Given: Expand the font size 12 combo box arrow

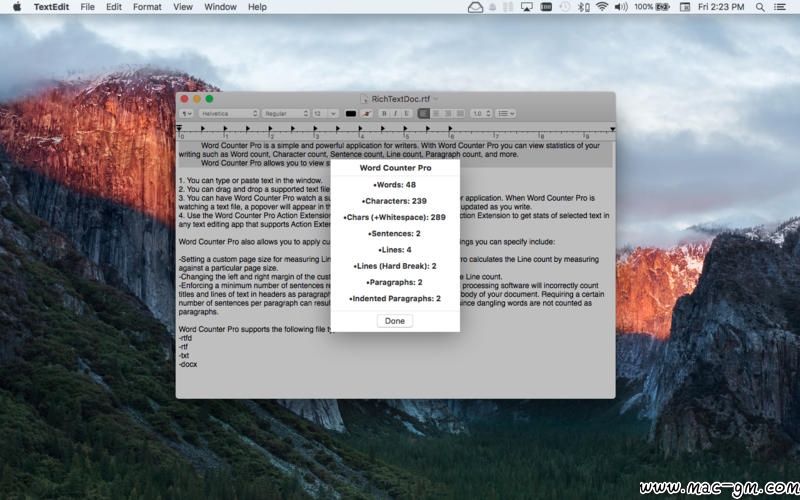Looking at the screenshot, I should tap(333, 113).
